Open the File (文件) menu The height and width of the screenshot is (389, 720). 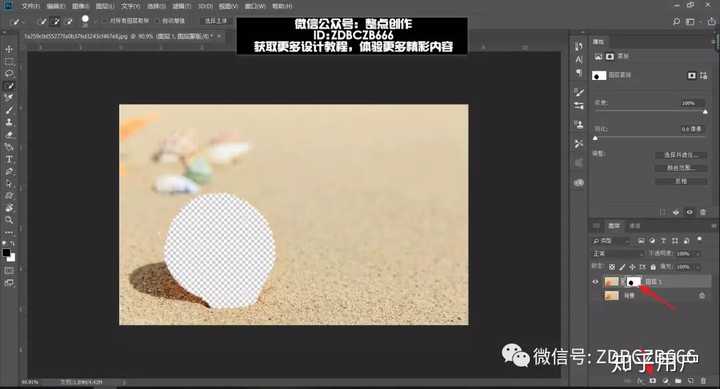click(x=31, y=6)
